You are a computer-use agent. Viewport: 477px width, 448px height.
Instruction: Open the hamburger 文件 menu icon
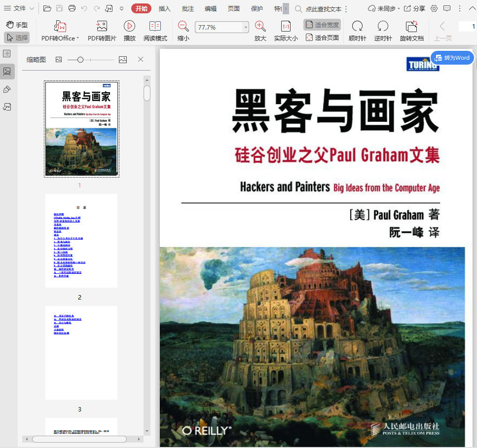[7, 8]
